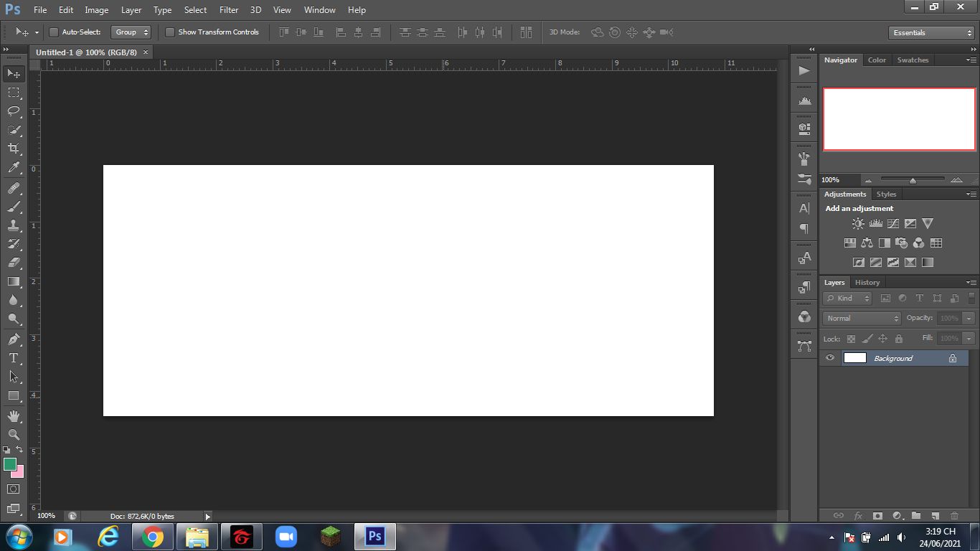The height and width of the screenshot is (551, 980).
Task: Swap foreground and background colors
Action: [19, 449]
